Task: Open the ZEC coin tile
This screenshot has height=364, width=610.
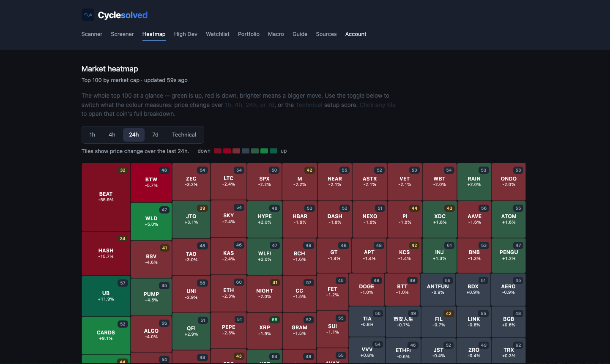Action: pyautogui.click(x=191, y=182)
